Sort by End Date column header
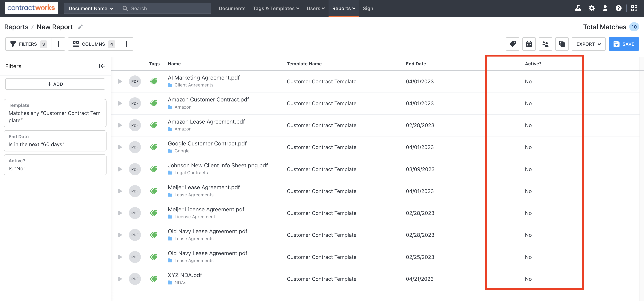The image size is (644, 301). pyautogui.click(x=416, y=64)
